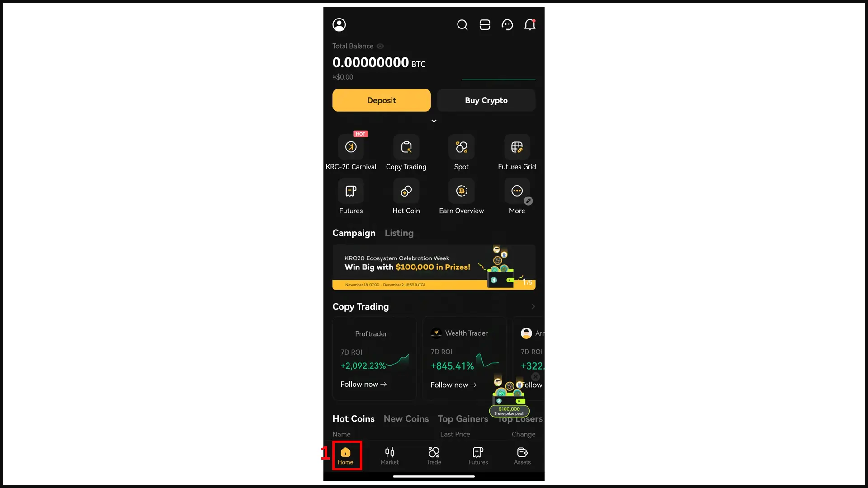The height and width of the screenshot is (488, 868).
Task: Toggle balance visibility eye icon
Action: click(380, 46)
